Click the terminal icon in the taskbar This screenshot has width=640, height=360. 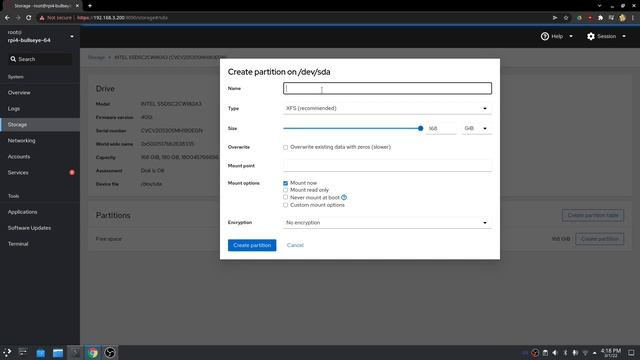(x=75, y=353)
